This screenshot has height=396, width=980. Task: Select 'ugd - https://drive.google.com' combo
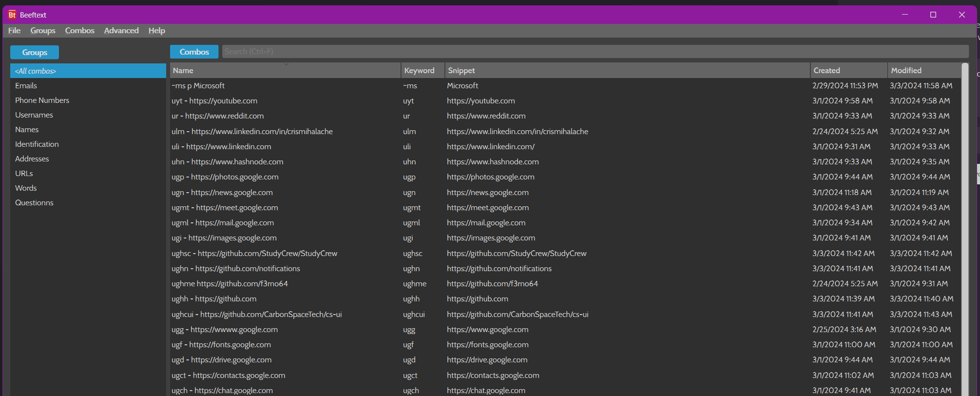tap(222, 359)
